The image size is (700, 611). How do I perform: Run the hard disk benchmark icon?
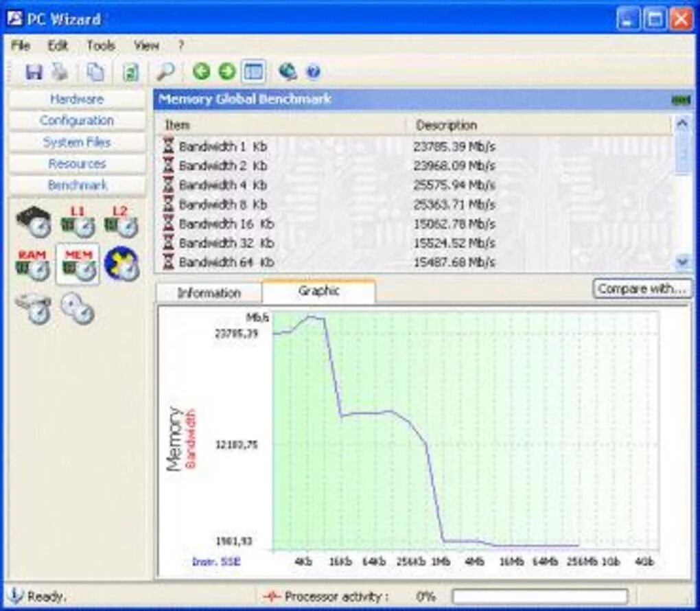coord(34,308)
